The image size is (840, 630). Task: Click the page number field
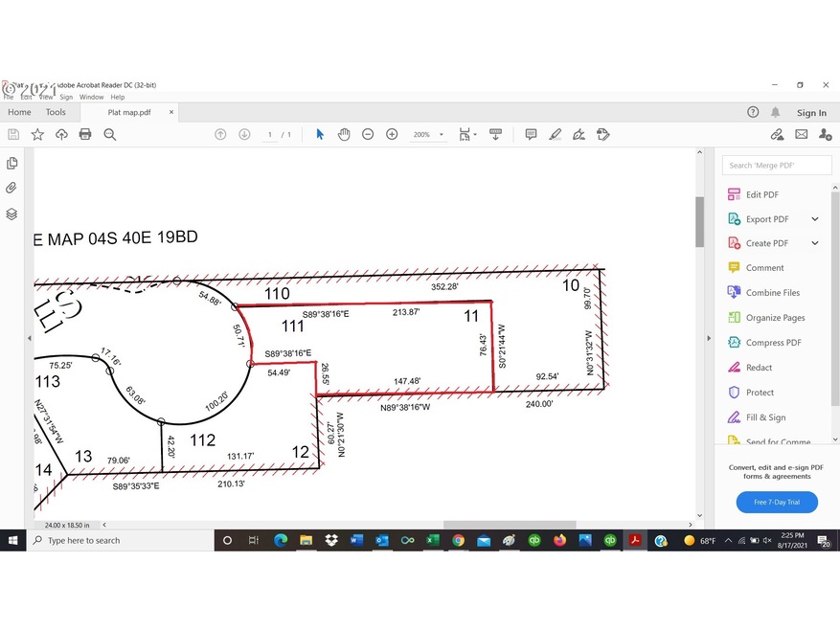point(270,134)
